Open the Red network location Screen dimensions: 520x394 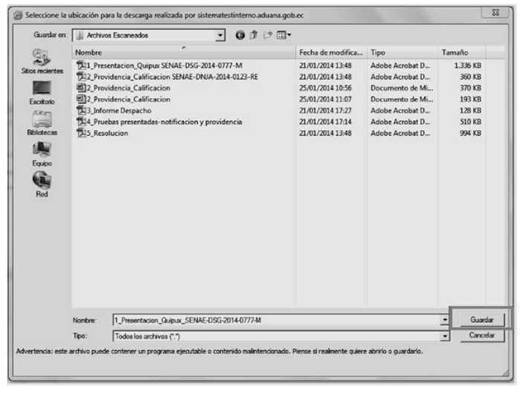pyautogui.click(x=42, y=184)
